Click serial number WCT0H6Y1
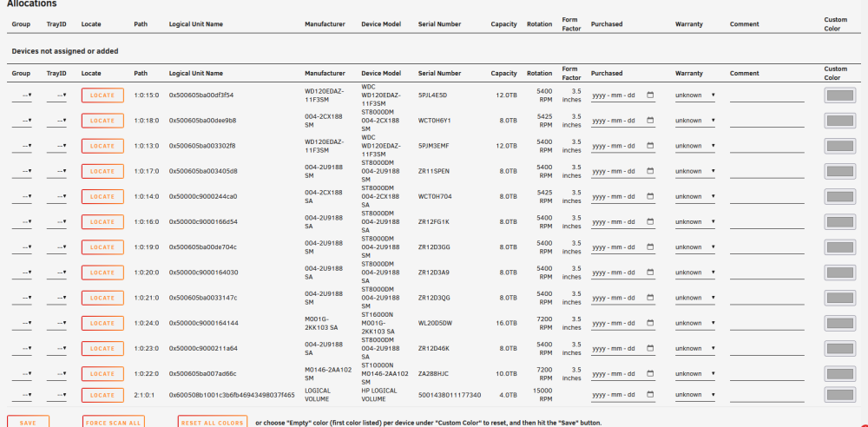868x427 pixels. pyautogui.click(x=435, y=121)
